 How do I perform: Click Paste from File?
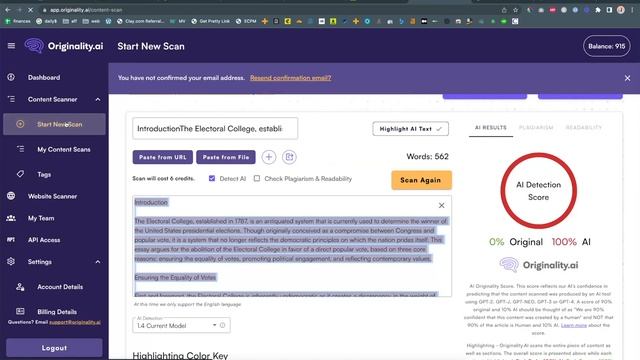[x=226, y=157]
